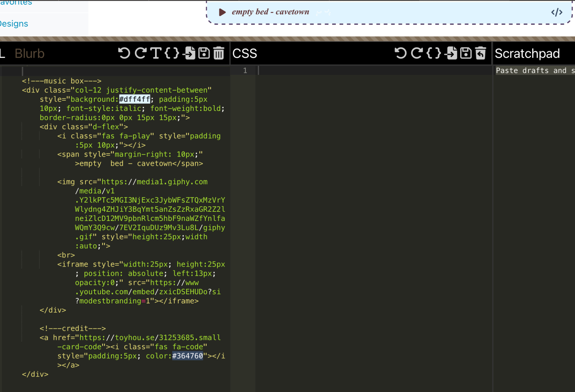
Task: Click redo in the Blurb editor toolbar
Action: tap(140, 53)
